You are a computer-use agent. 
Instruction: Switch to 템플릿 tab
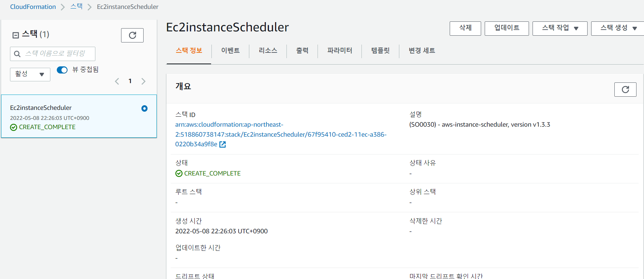point(380,51)
